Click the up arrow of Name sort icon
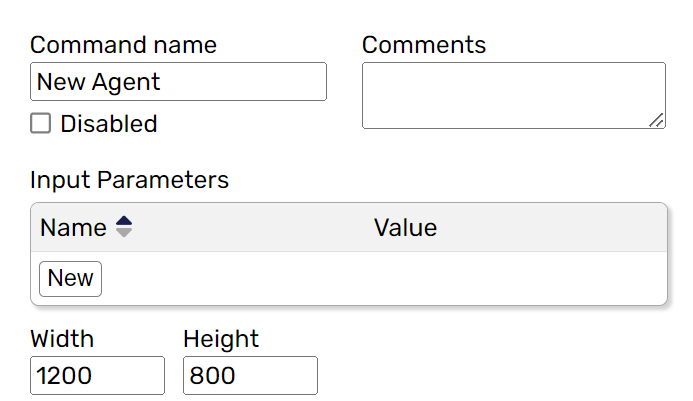 click(x=124, y=221)
